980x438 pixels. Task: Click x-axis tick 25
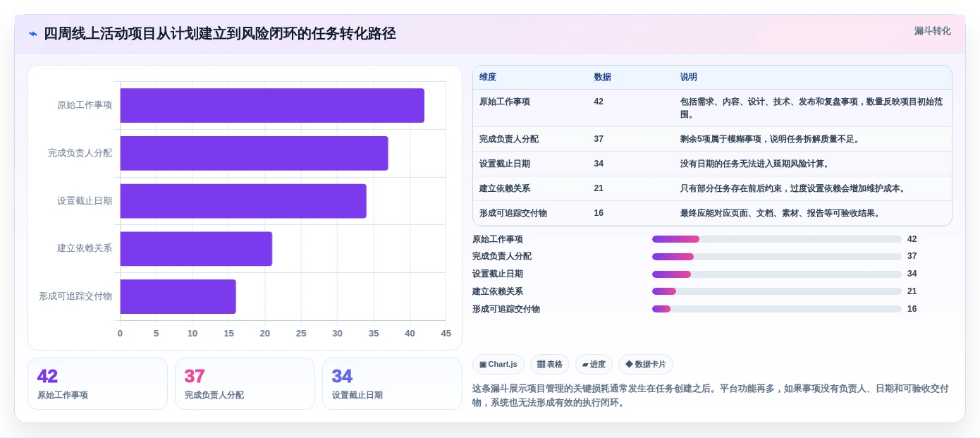tap(301, 334)
